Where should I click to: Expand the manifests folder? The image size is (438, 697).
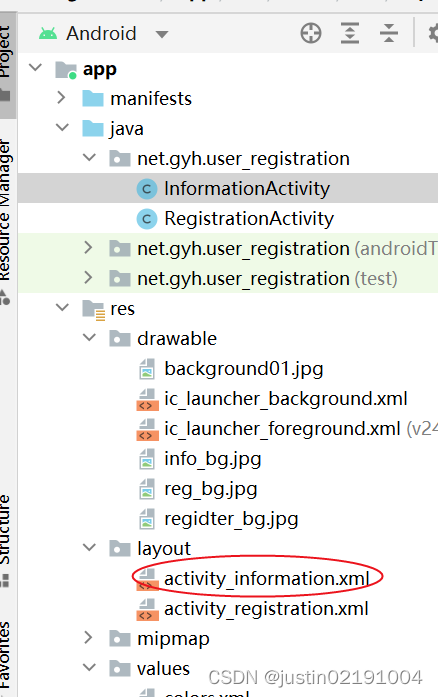62,98
